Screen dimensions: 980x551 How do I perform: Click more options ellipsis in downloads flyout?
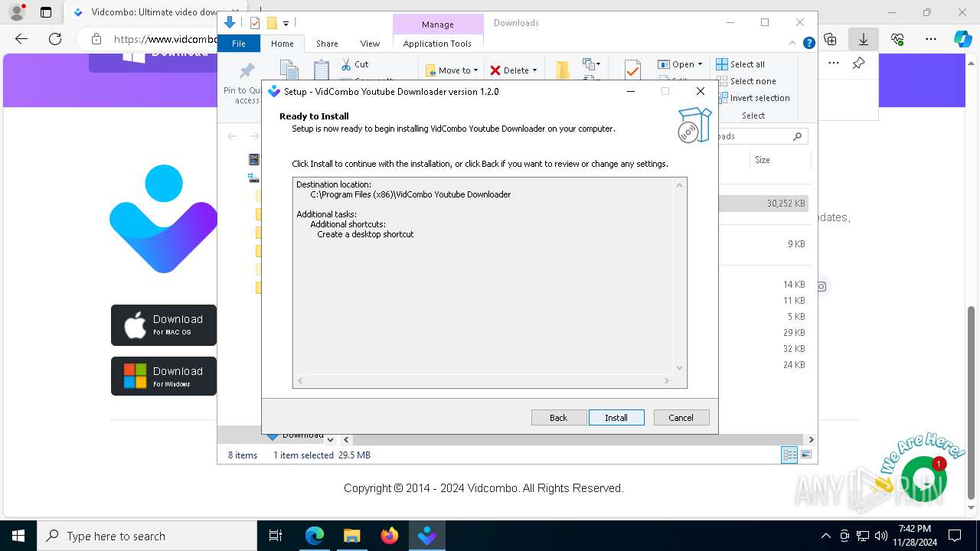pos(834,64)
